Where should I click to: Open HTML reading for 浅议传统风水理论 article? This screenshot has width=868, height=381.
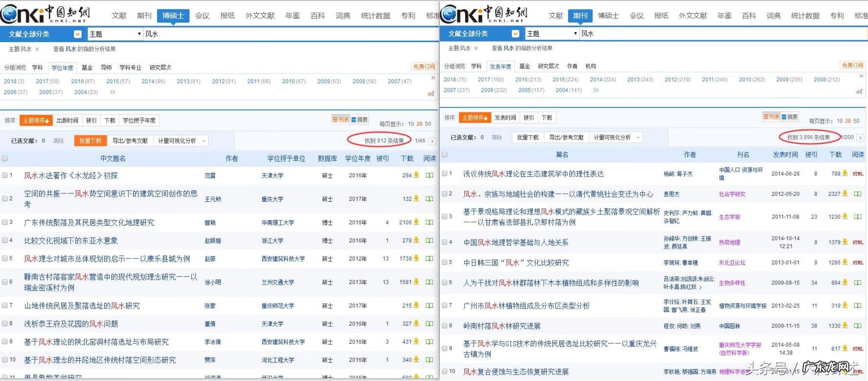[x=858, y=174]
